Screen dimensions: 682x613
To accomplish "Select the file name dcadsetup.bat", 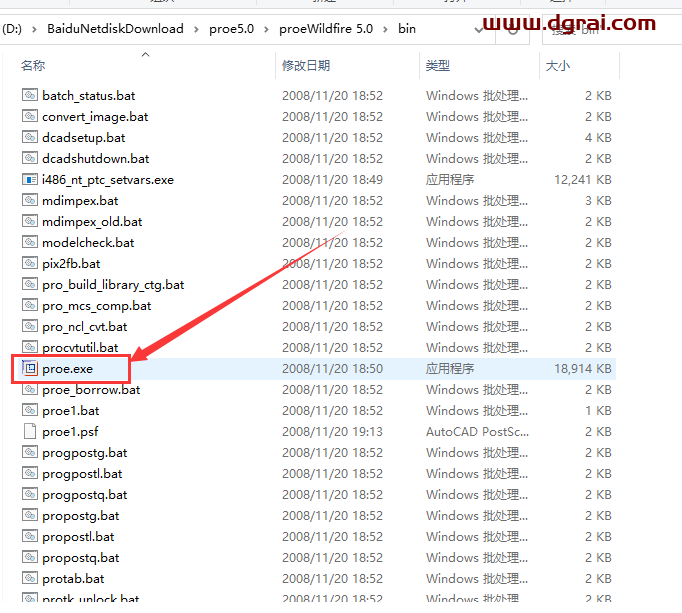I will [84, 137].
